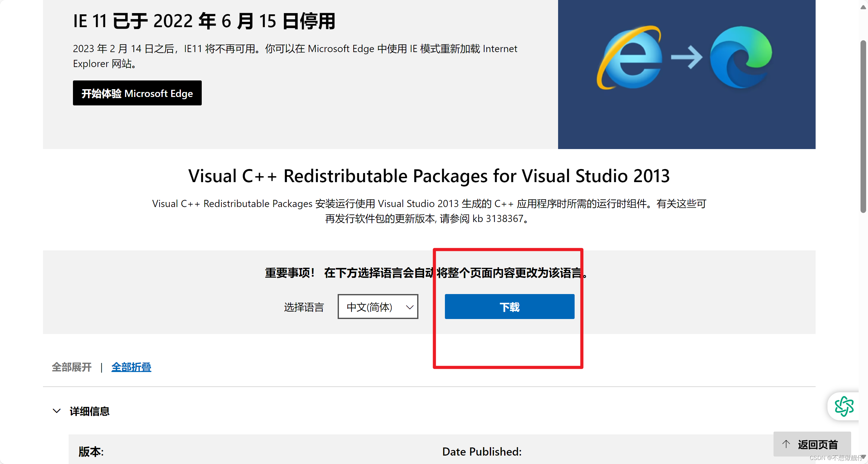This screenshot has height=464, width=868.
Task: Collapse the 详细信息 section chevron
Action: tap(57, 411)
